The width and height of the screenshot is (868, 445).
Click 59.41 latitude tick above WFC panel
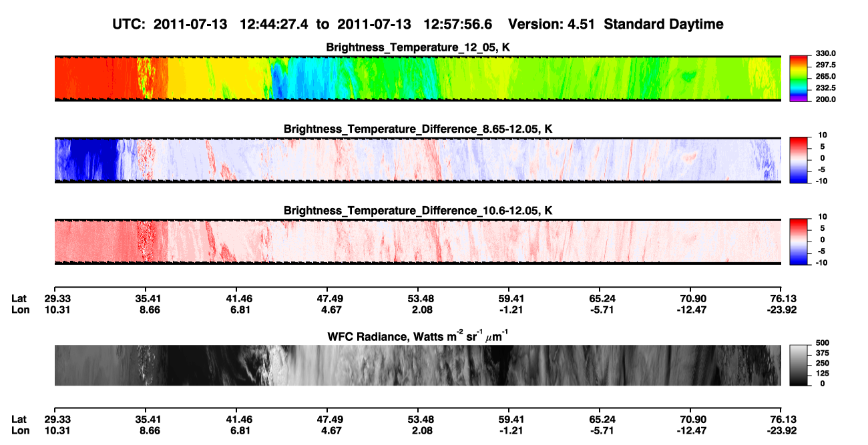point(512,298)
